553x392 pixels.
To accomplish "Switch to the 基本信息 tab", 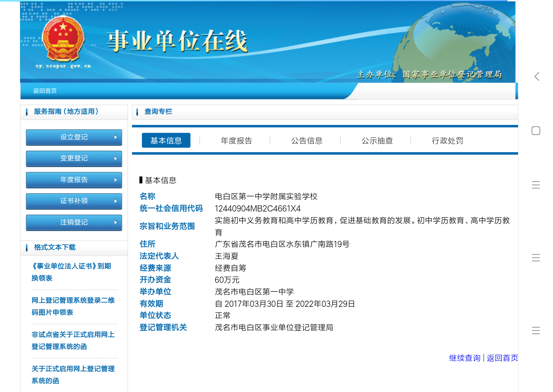I will coord(166,140).
